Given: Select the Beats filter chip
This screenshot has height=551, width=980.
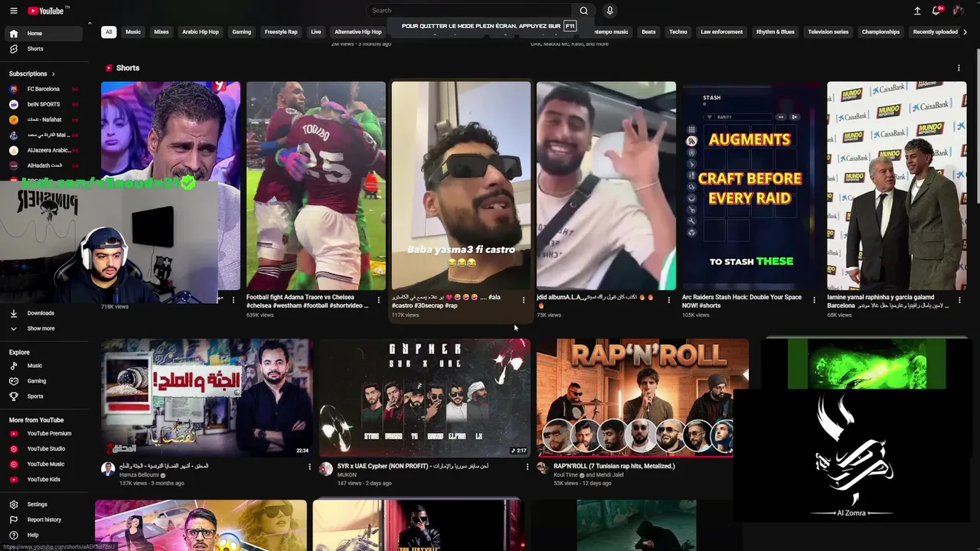Looking at the screenshot, I should click(x=648, y=32).
